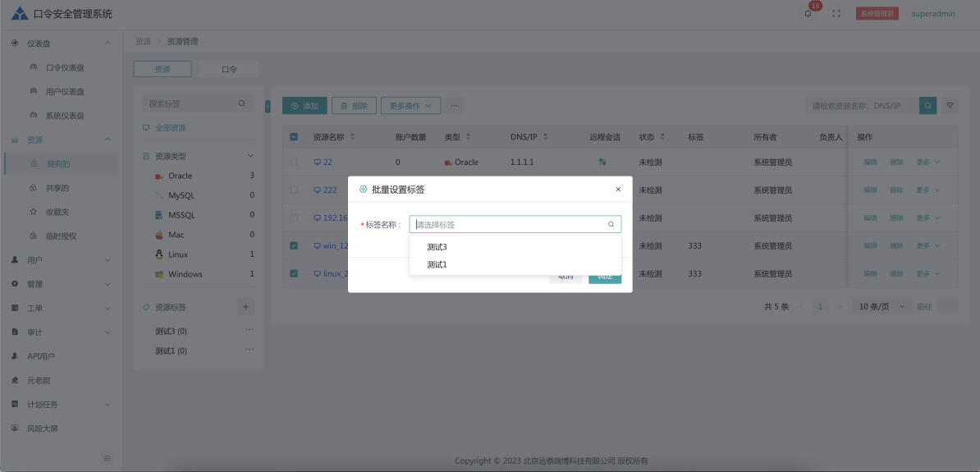Collapse the sidebar using bottom menu icon
This screenshot has height=472, width=980.
pyautogui.click(x=107, y=458)
